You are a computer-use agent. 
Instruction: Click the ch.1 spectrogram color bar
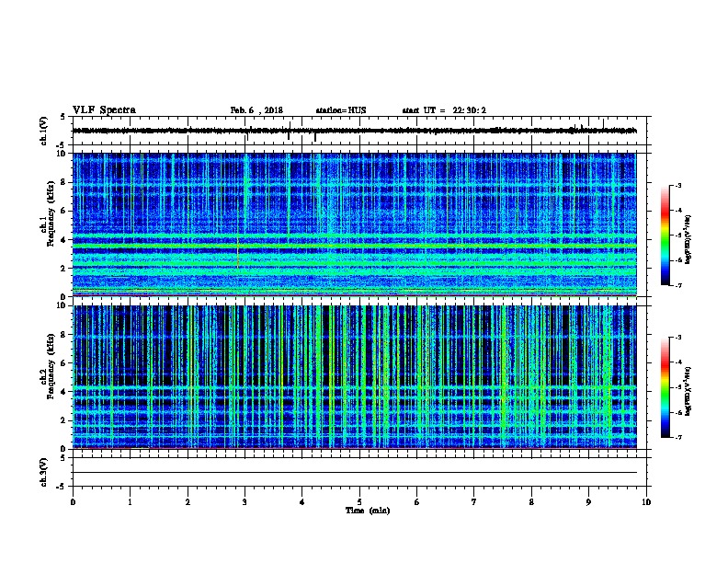click(x=665, y=236)
